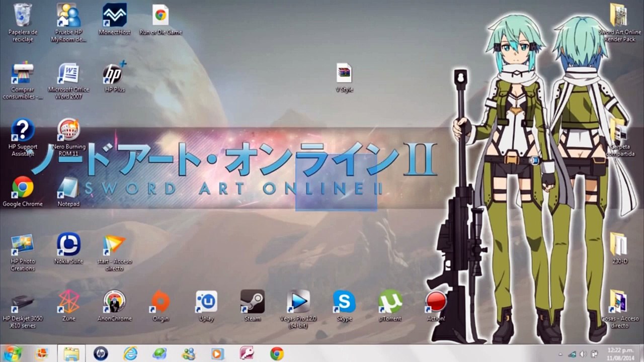
Task: Select the Uplay desktop shortcut
Action: point(206,306)
